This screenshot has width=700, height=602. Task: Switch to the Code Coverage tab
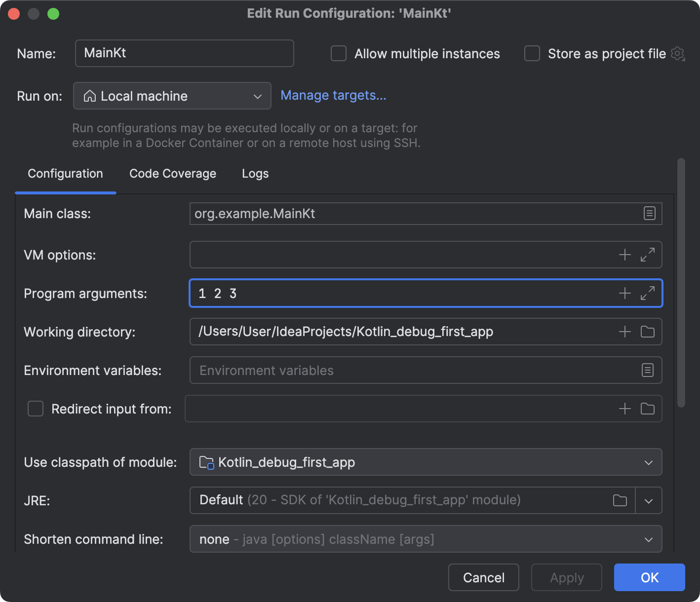point(173,174)
